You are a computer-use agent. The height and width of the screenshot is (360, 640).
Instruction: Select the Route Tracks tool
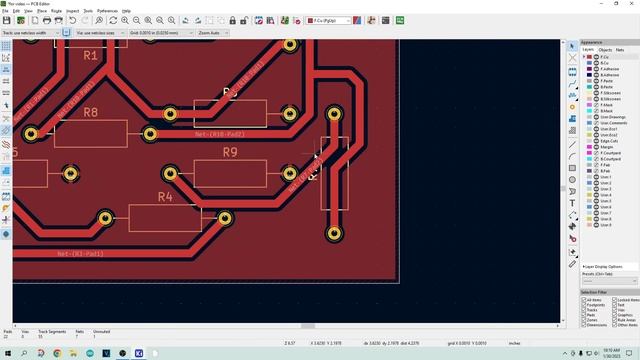[572, 84]
